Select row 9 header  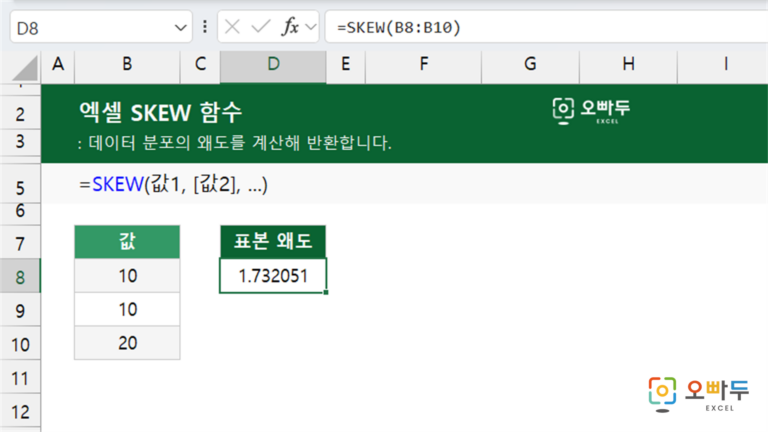(20, 310)
